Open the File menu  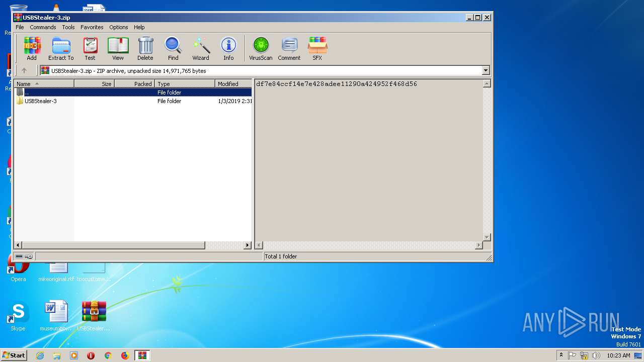click(20, 27)
